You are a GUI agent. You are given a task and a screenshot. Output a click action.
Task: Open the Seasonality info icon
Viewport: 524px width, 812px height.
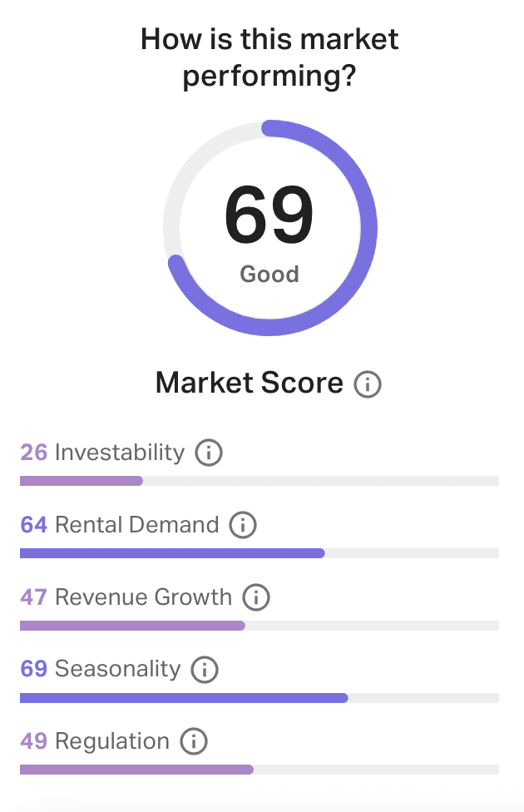(x=205, y=670)
